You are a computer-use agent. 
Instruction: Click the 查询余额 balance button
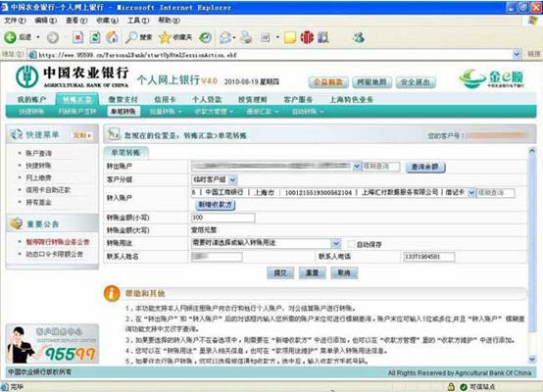point(425,167)
